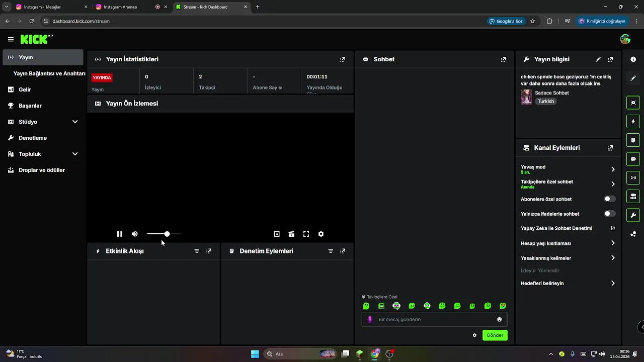Open the hamburger menu next to KICK logo

(x=11, y=39)
